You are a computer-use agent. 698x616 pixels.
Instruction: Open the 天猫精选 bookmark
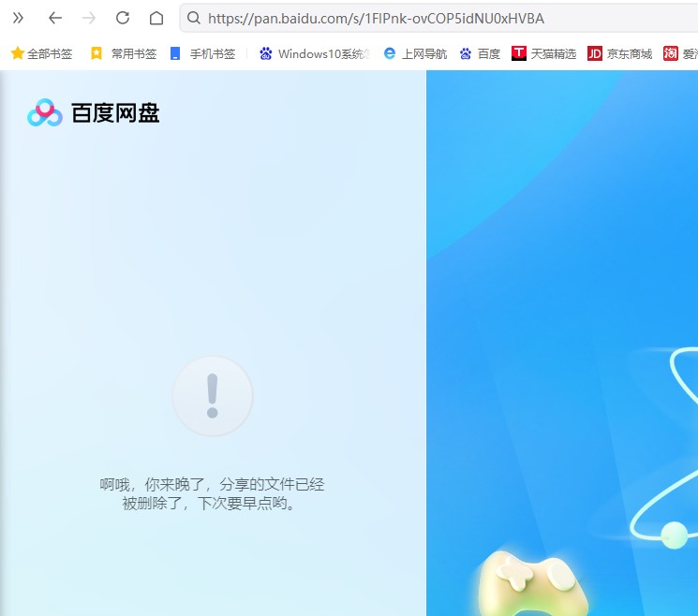(x=543, y=53)
